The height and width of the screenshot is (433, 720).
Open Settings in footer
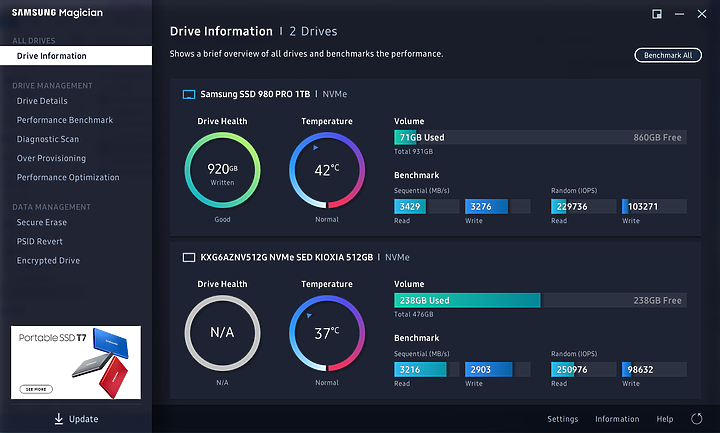pos(562,419)
